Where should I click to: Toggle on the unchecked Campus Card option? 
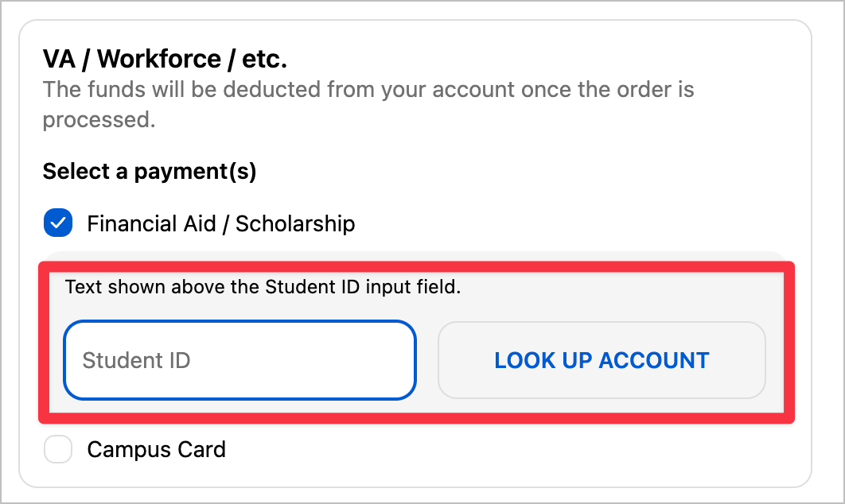click(58, 449)
